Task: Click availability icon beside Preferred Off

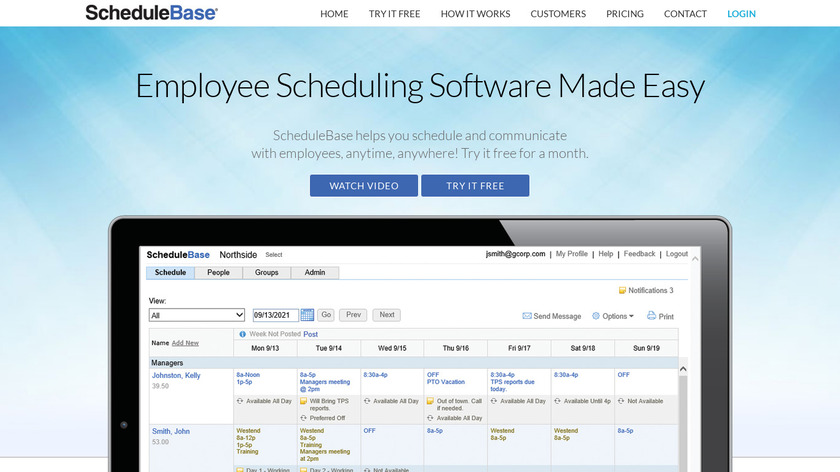Action: pos(303,418)
